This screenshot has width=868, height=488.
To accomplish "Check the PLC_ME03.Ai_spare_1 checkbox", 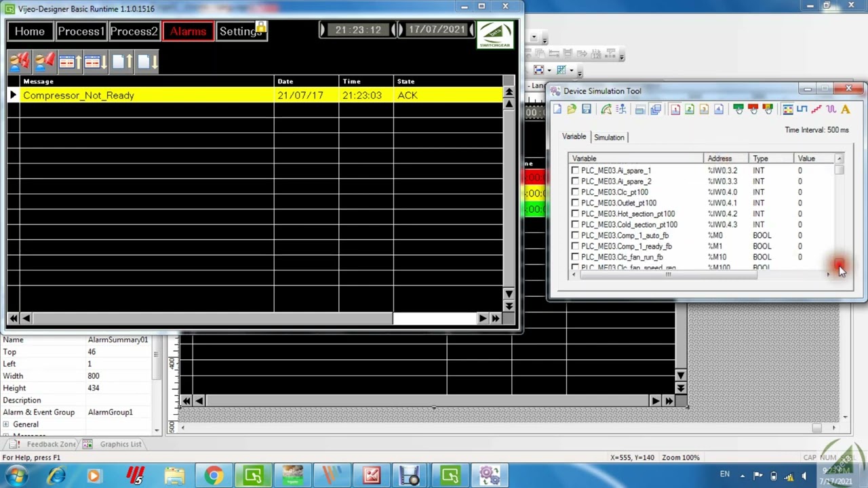I will point(575,171).
